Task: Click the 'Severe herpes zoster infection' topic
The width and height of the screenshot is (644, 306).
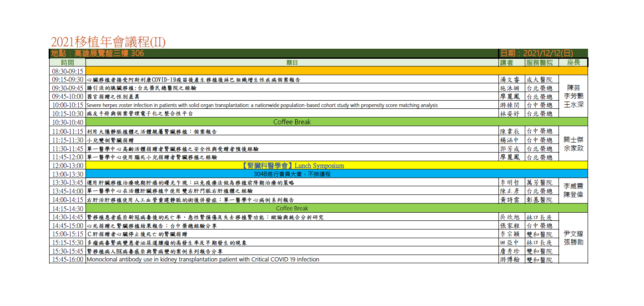Action: 262,105
